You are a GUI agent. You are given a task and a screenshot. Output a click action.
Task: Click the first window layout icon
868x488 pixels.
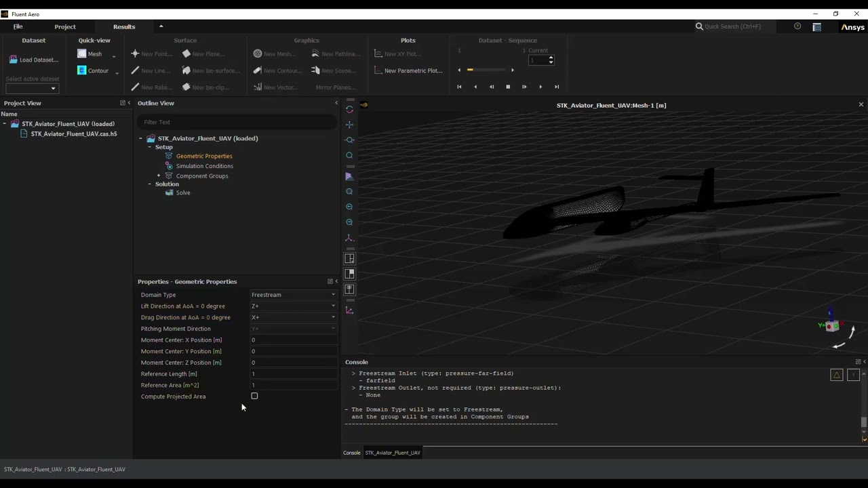tap(349, 258)
